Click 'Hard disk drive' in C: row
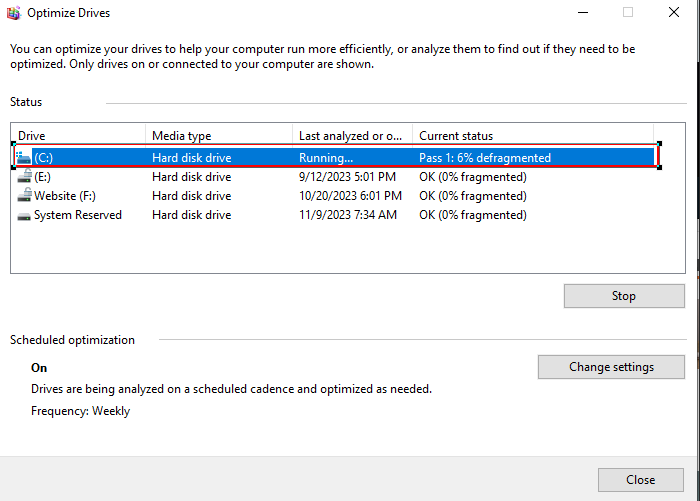This screenshot has height=501, width=700. [x=192, y=158]
